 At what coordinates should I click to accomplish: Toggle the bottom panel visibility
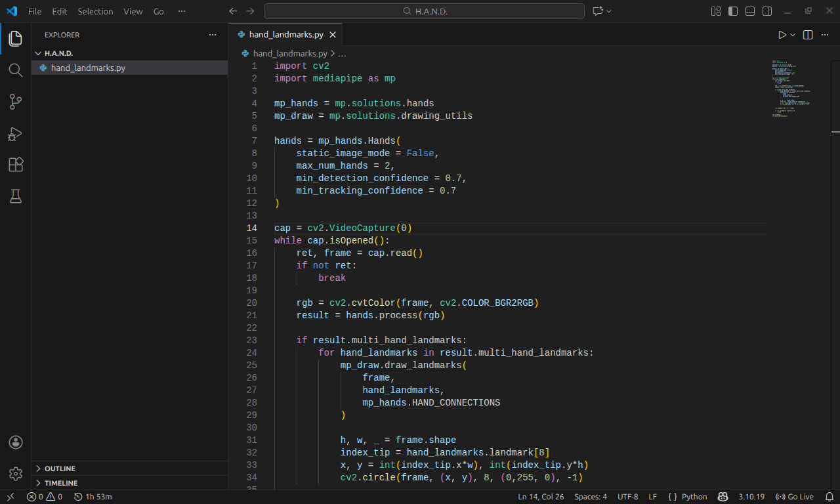(x=750, y=11)
